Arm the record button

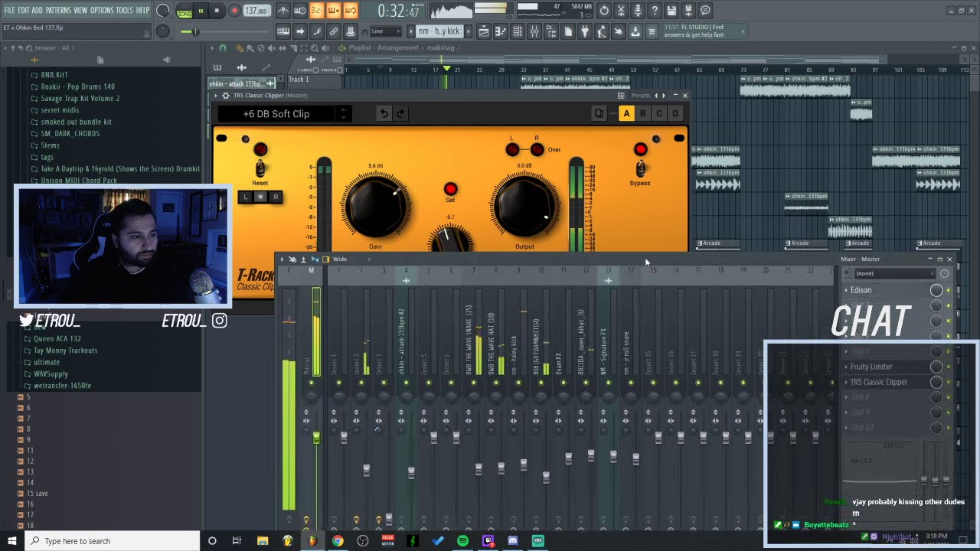pyautogui.click(x=235, y=11)
